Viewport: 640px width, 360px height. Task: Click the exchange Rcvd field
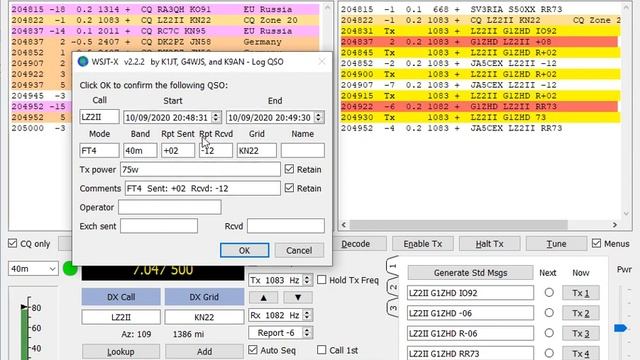click(286, 226)
